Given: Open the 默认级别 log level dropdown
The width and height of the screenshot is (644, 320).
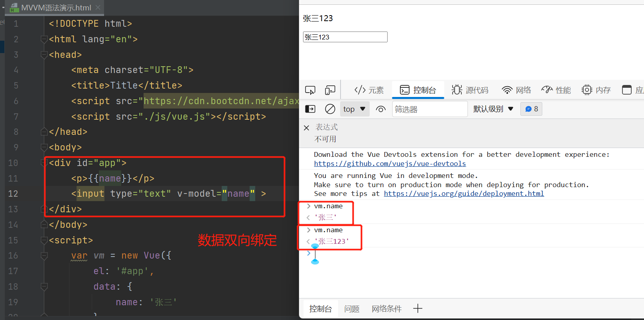Looking at the screenshot, I should point(493,109).
